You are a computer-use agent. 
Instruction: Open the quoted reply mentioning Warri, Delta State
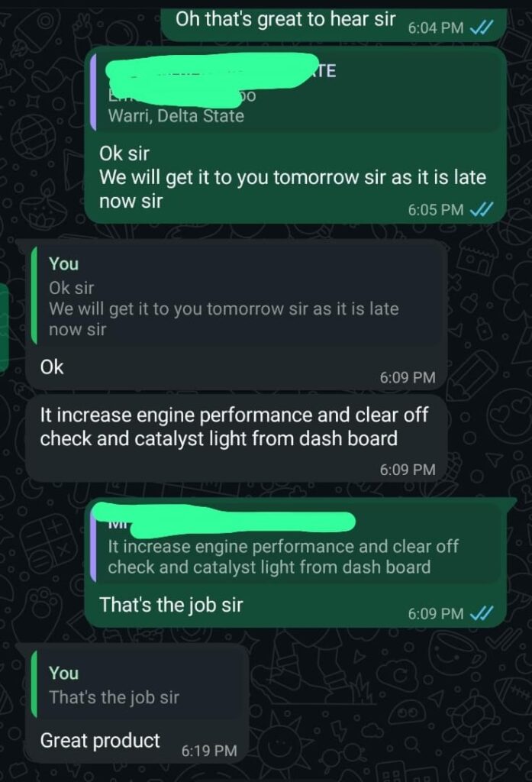point(295,91)
